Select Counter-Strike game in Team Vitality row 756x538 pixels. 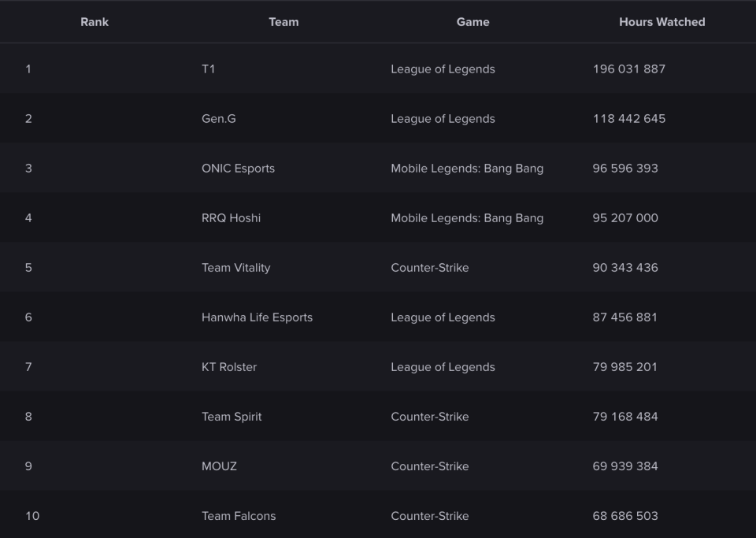coord(429,268)
